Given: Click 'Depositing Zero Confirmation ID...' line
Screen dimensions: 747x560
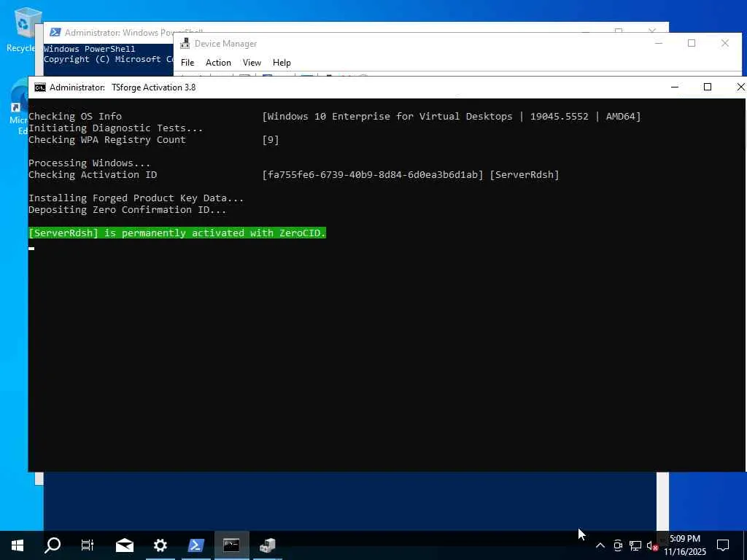Looking at the screenshot, I should tap(127, 210).
